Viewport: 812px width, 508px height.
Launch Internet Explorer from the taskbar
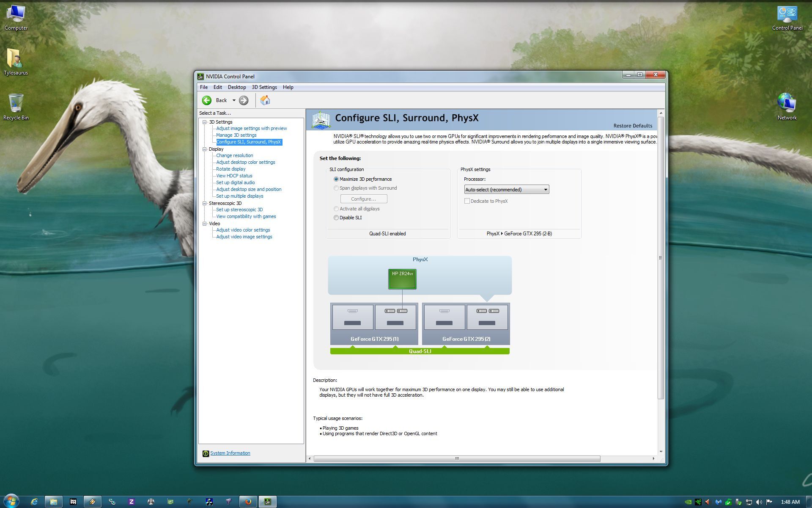click(34, 502)
